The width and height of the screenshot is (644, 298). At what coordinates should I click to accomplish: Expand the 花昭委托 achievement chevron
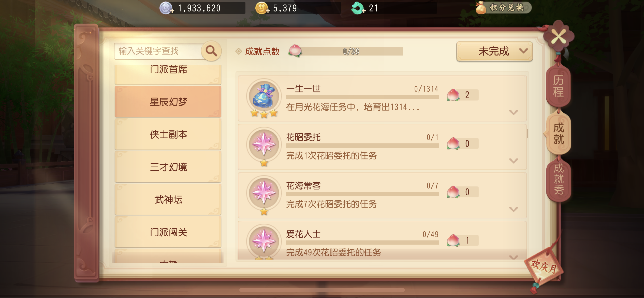[514, 161]
